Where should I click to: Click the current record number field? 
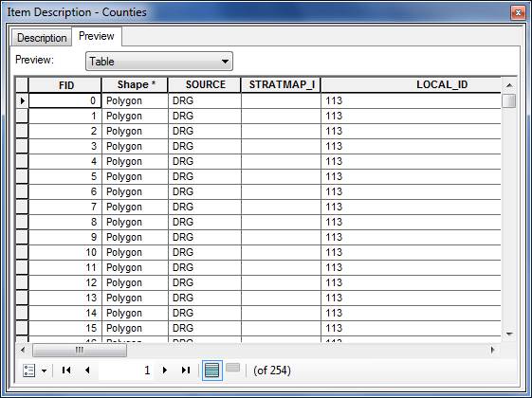tap(125, 371)
